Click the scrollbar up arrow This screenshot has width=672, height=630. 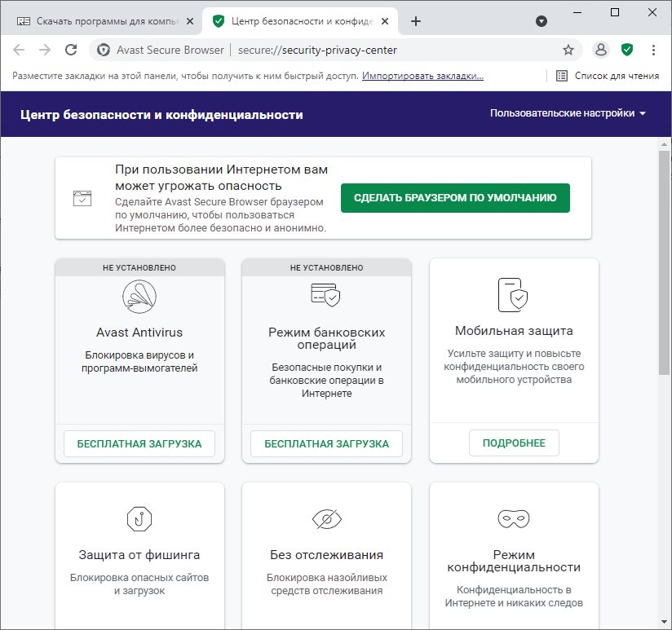coord(664,144)
